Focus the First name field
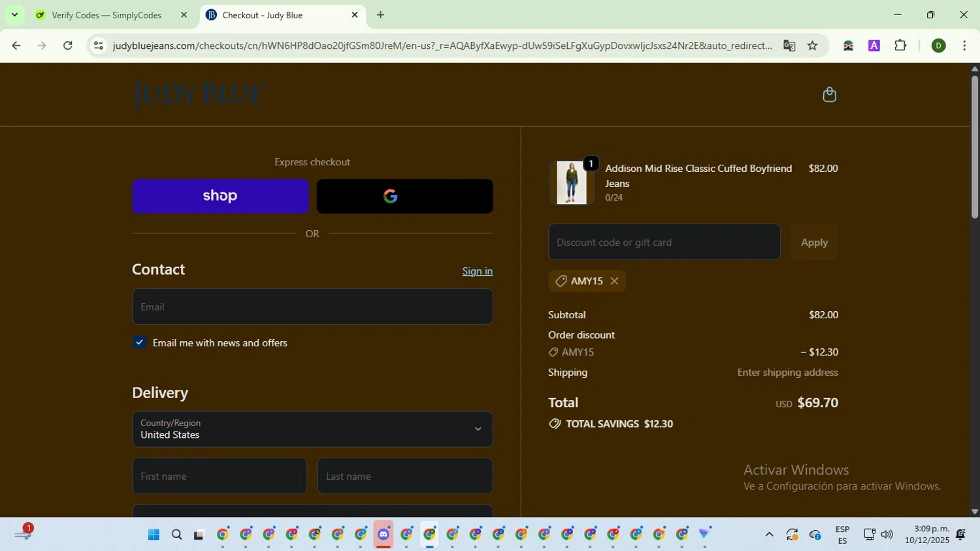This screenshot has height=551, width=980. [220, 476]
